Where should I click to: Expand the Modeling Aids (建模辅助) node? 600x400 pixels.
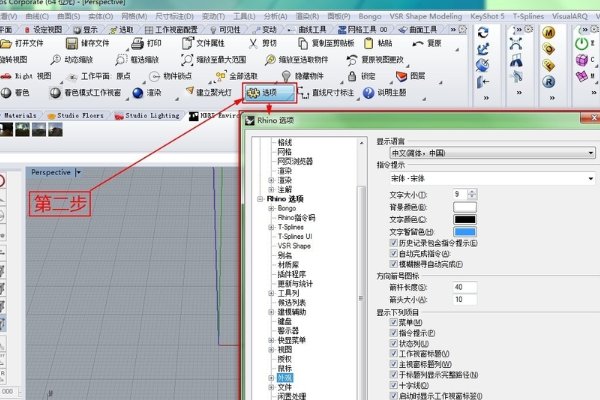(271, 312)
